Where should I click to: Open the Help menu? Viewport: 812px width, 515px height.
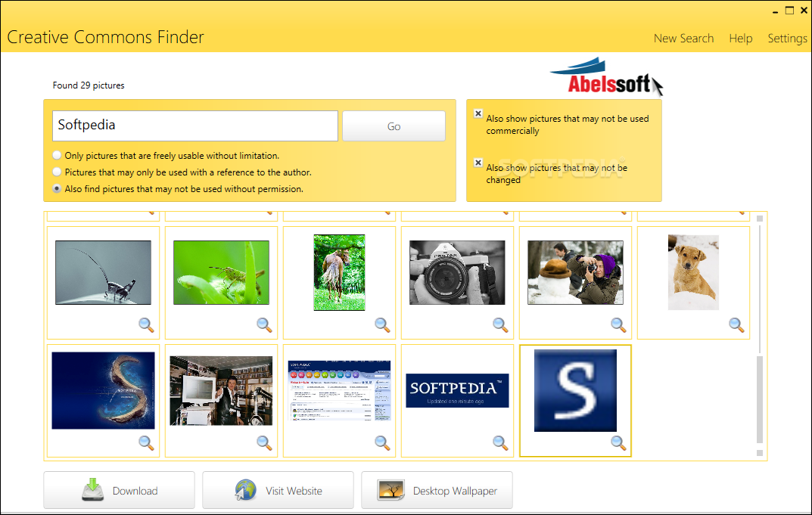tap(741, 39)
